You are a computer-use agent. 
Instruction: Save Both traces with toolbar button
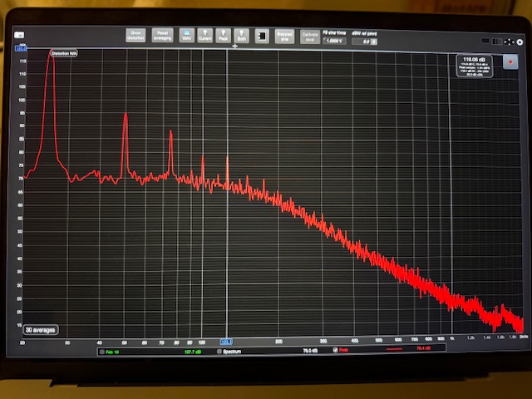tap(241, 36)
